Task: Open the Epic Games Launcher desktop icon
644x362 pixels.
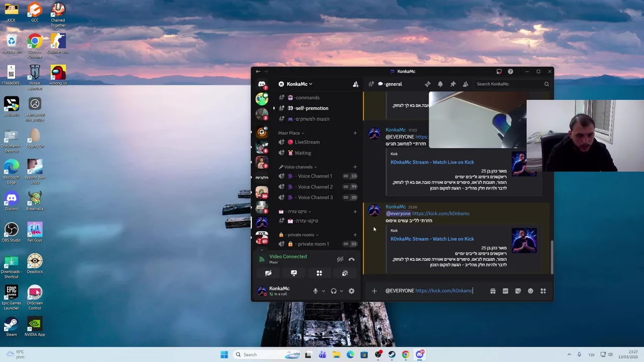Action: [x=11, y=298]
